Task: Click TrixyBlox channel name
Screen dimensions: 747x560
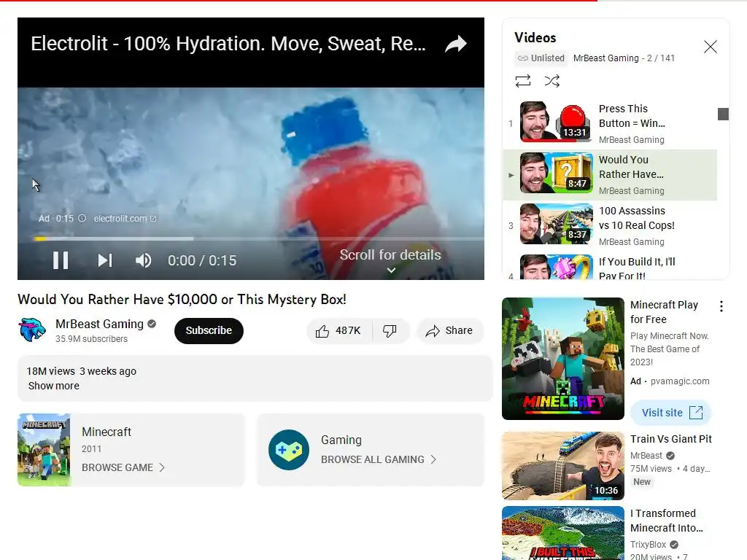Action: click(x=648, y=544)
